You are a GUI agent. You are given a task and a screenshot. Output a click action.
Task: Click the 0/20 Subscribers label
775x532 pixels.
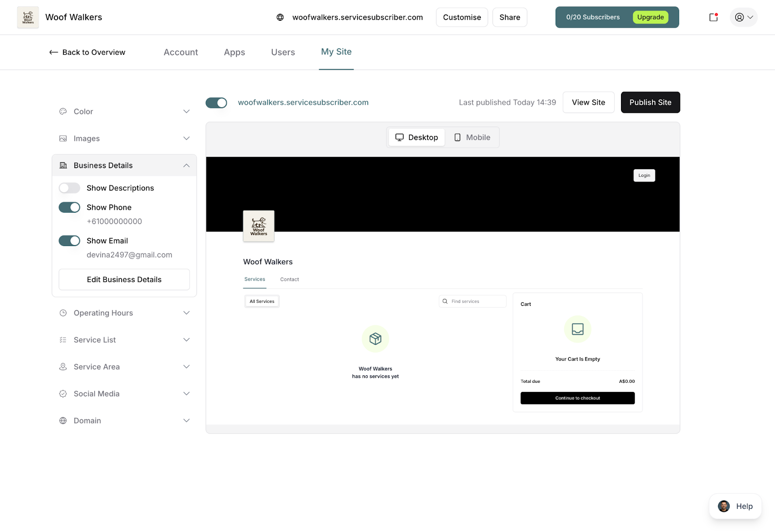coord(593,17)
